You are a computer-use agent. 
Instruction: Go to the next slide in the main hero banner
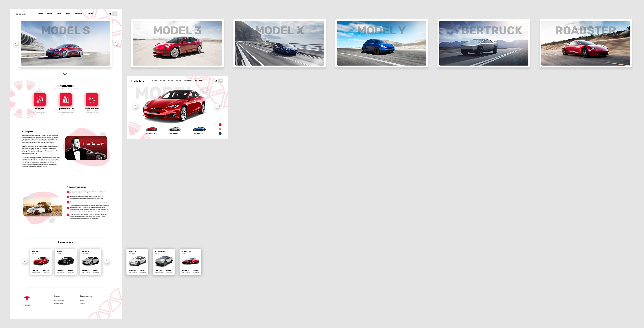tap(116, 43)
